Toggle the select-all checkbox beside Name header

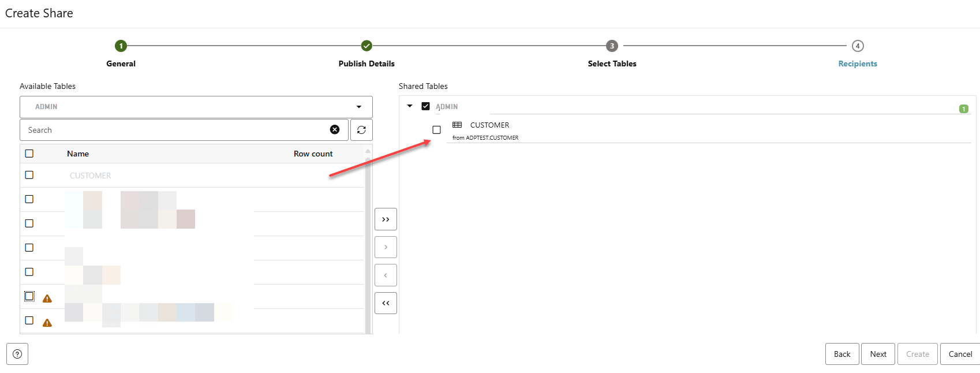pos(29,154)
